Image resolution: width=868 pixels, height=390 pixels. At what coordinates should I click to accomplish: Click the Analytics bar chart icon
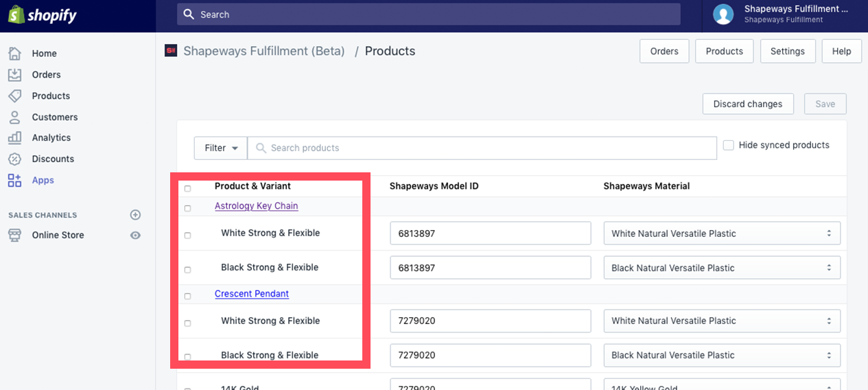click(14, 137)
